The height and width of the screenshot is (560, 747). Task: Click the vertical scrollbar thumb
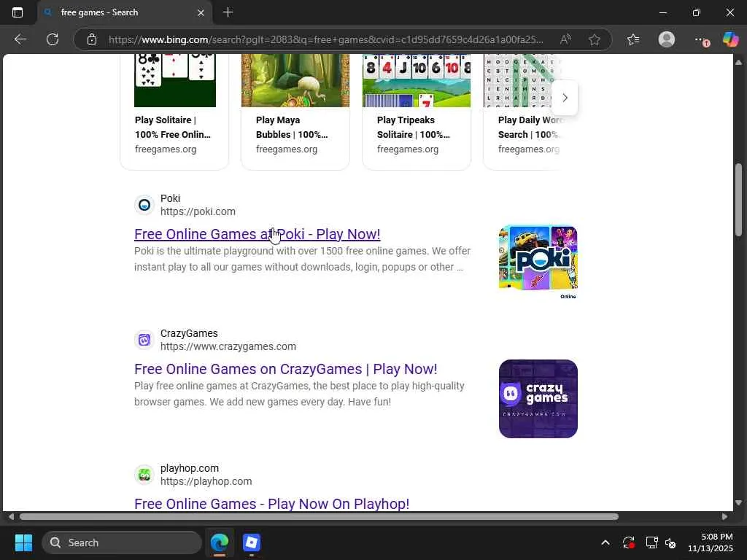pyautogui.click(x=738, y=200)
